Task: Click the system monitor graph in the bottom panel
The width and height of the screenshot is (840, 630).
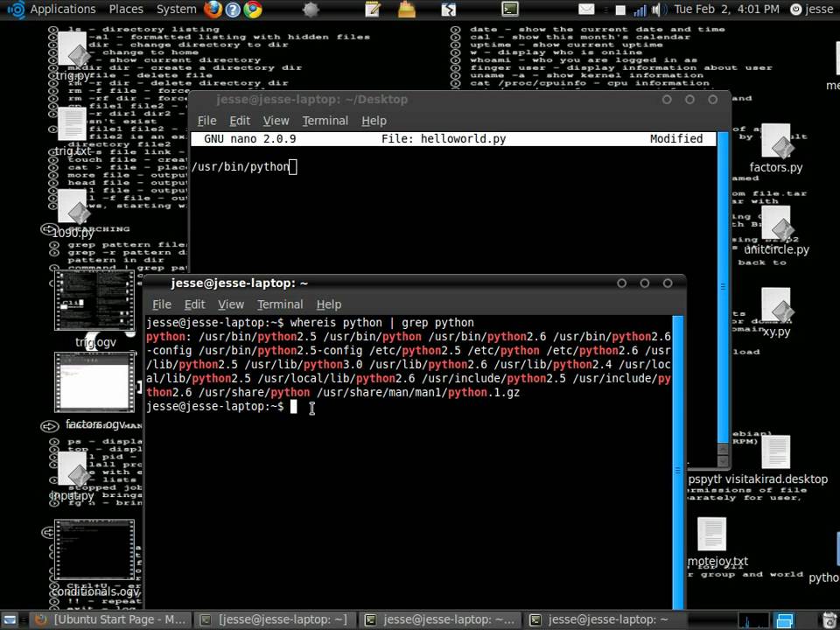Action: tap(754, 620)
